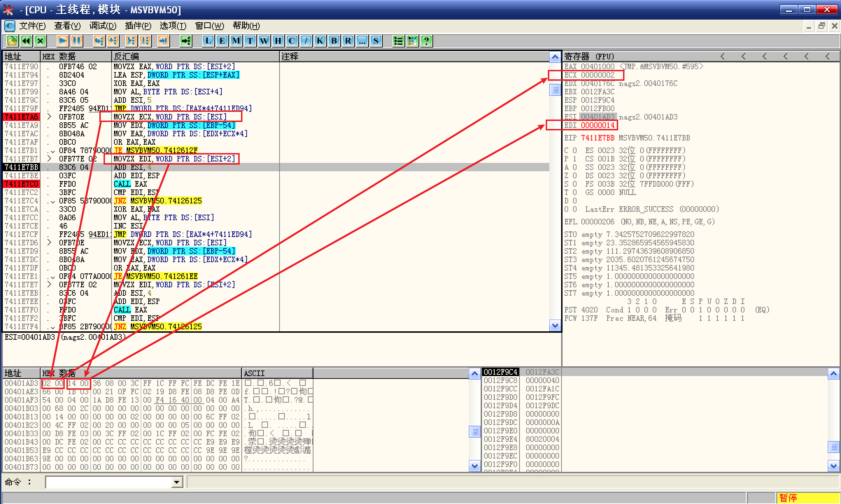Click the Restart program rewind icon
The height and width of the screenshot is (504, 841).
[x=27, y=41]
